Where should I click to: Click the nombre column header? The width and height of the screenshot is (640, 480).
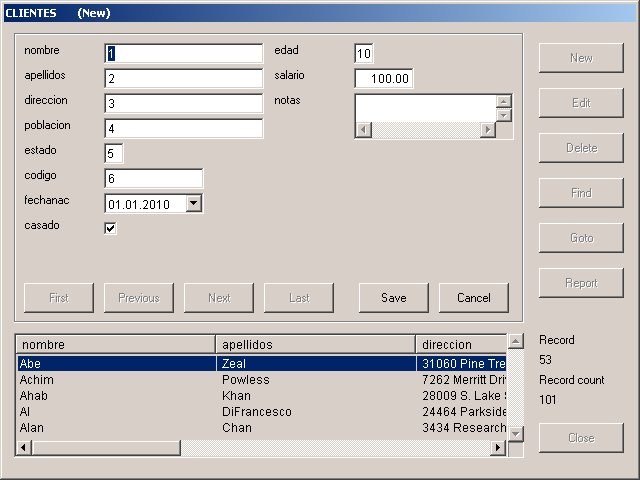click(x=116, y=344)
